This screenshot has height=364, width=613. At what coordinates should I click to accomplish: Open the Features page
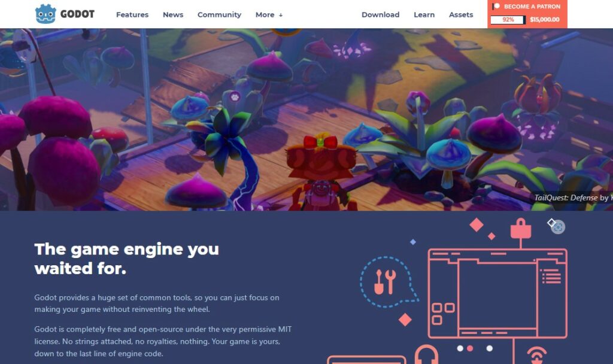pos(132,14)
